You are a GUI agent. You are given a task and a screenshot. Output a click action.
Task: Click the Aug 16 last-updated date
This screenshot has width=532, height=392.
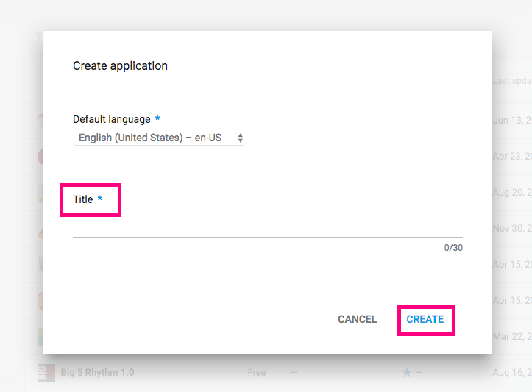pos(512,373)
